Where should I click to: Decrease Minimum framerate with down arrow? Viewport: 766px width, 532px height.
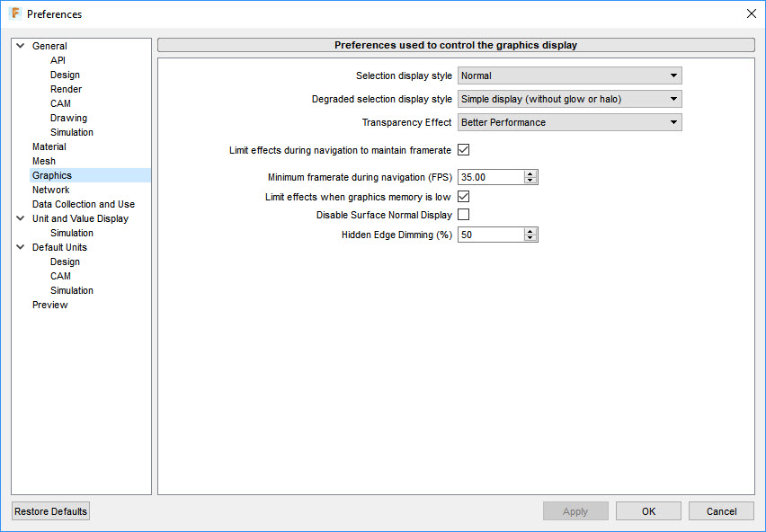coord(530,181)
